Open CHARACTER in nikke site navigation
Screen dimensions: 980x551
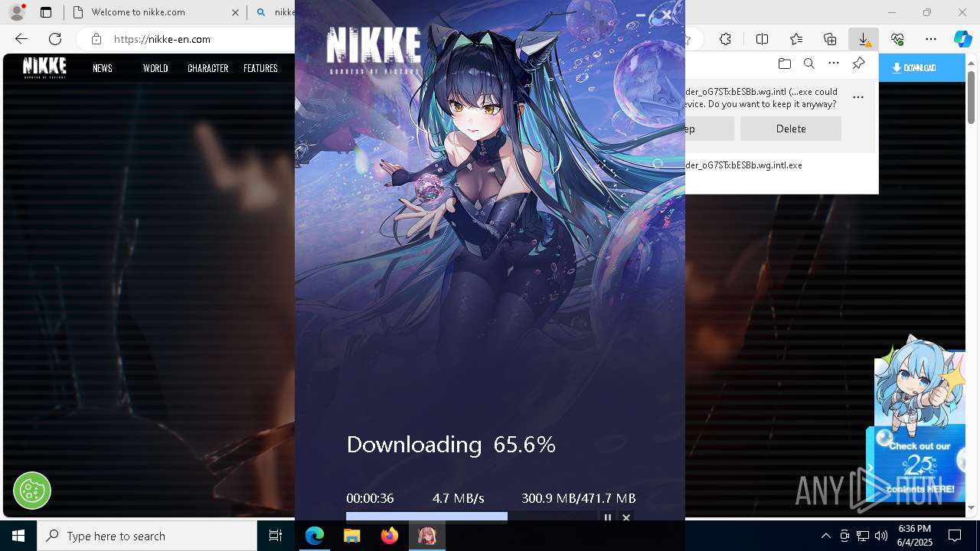[208, 68]
